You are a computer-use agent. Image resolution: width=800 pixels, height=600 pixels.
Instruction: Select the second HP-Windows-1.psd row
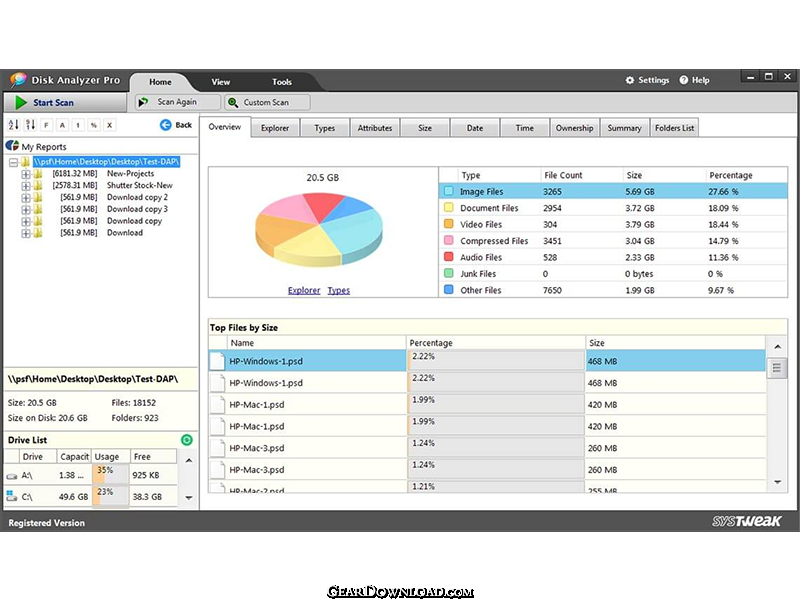[x=488, y=383]
